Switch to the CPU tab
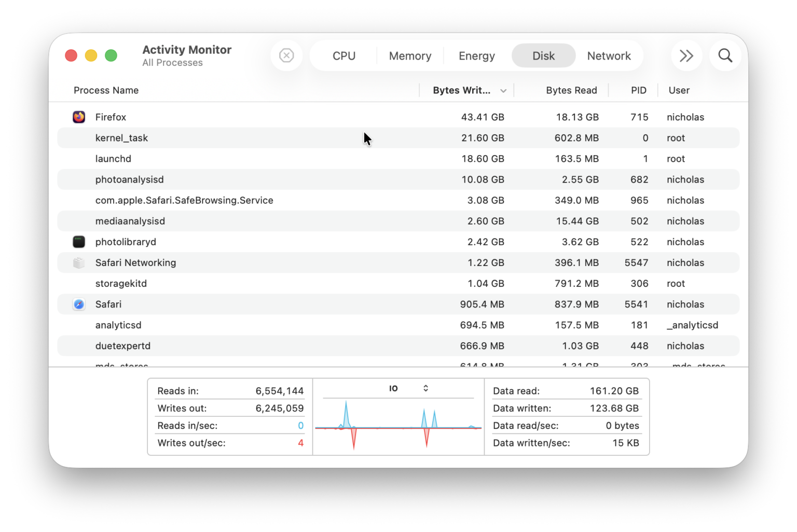The width and height of the screenshot is (797, 532). (x=344, y=56)
